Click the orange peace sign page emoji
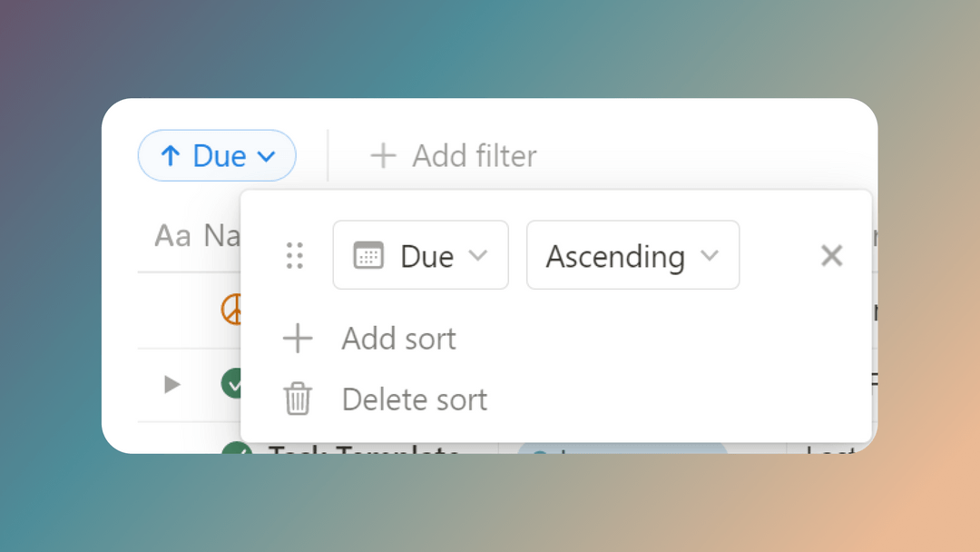 click(x=233, y=310)
